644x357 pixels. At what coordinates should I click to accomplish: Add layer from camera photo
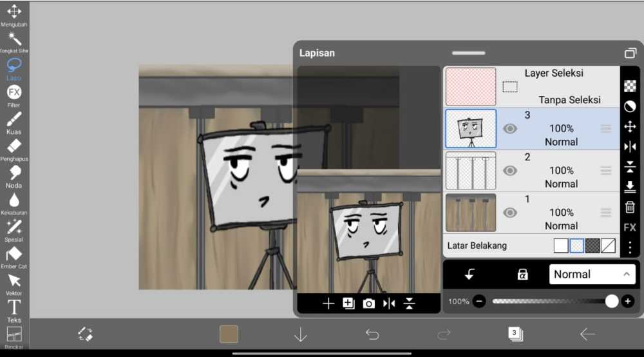click(368, 304)
